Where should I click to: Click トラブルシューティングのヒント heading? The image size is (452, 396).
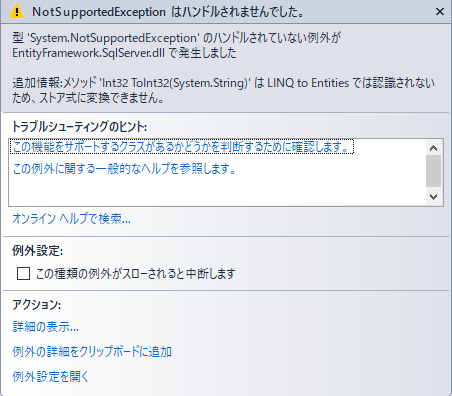click(79, 127)
